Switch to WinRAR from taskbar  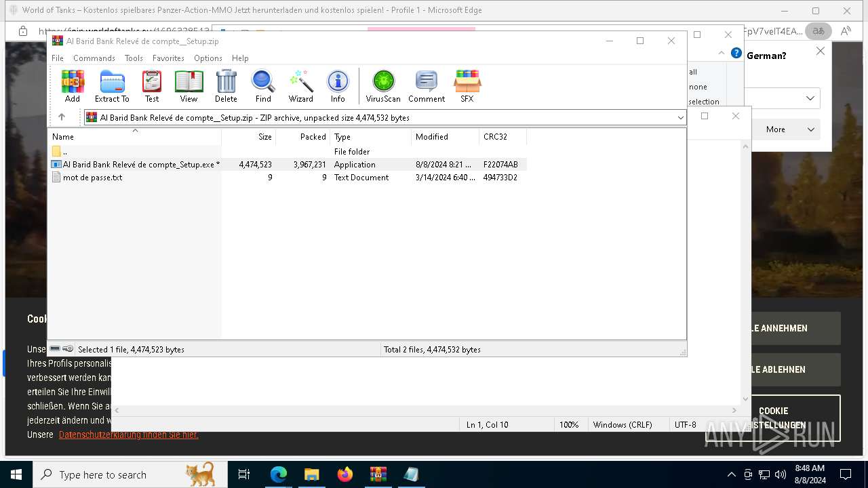coord(378,474)
